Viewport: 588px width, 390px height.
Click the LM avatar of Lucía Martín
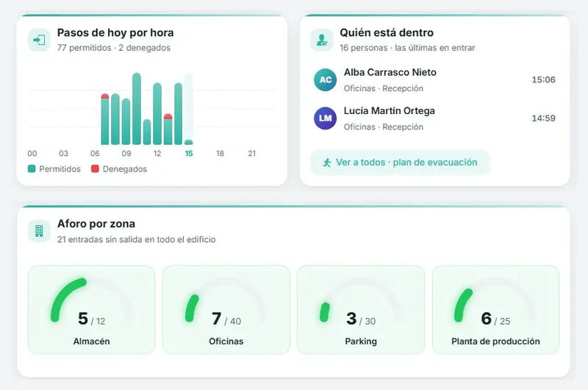(325, 118)
